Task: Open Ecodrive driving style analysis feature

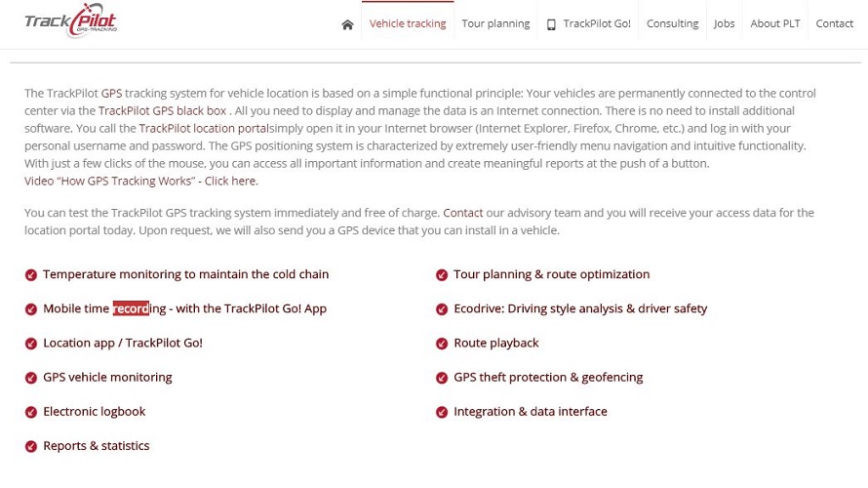Action: pyautogui.click(x=580, y=309)
